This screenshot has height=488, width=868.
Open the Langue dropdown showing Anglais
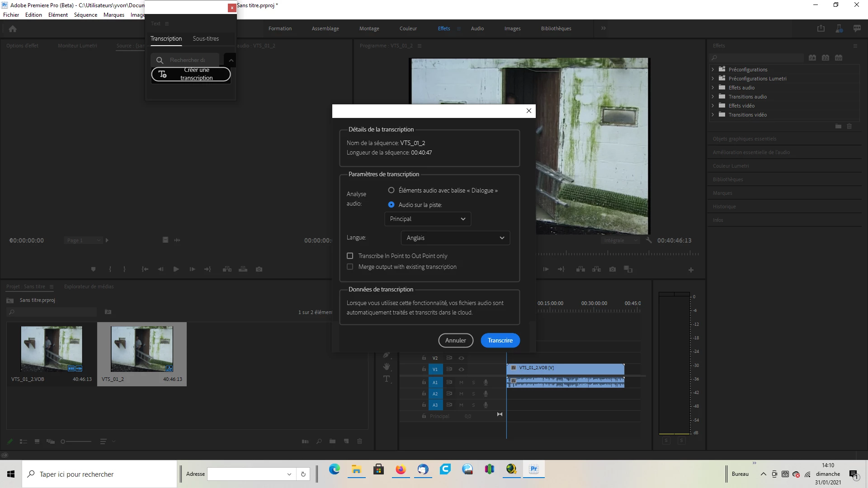[x=455, y=238]
